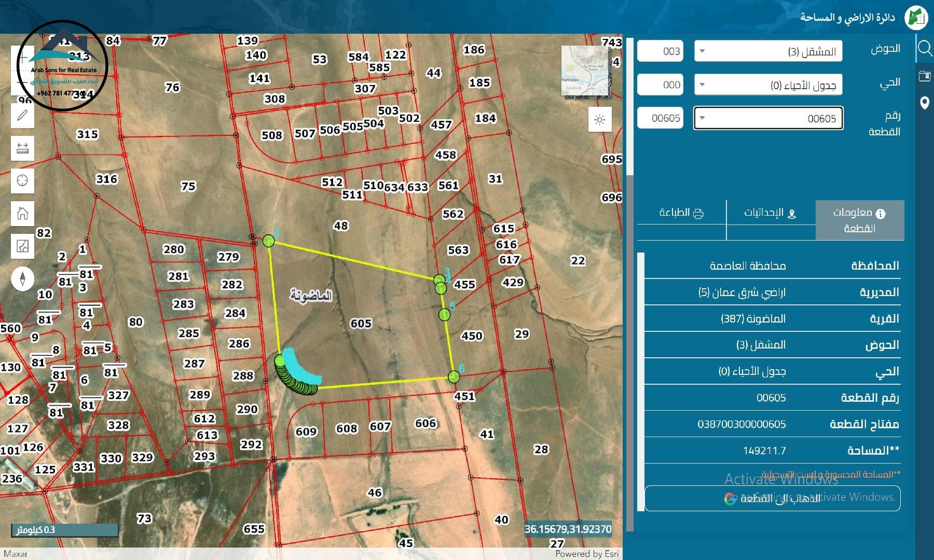Click the locate crosshair button
The height and width of the screenshot is (560, 934).
[x=22, y=180]
